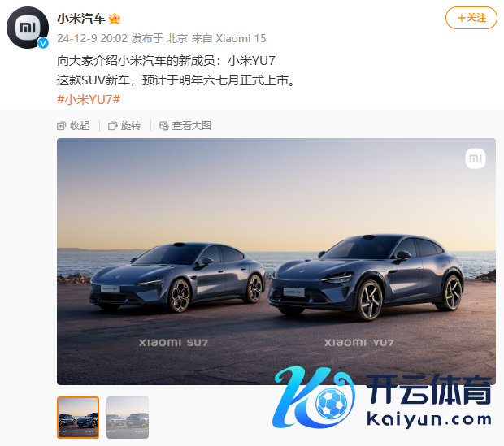Screen dimensions: 504x446
Task: Click the 查看大图 view large image icon
Action: (x=164, y=126)
